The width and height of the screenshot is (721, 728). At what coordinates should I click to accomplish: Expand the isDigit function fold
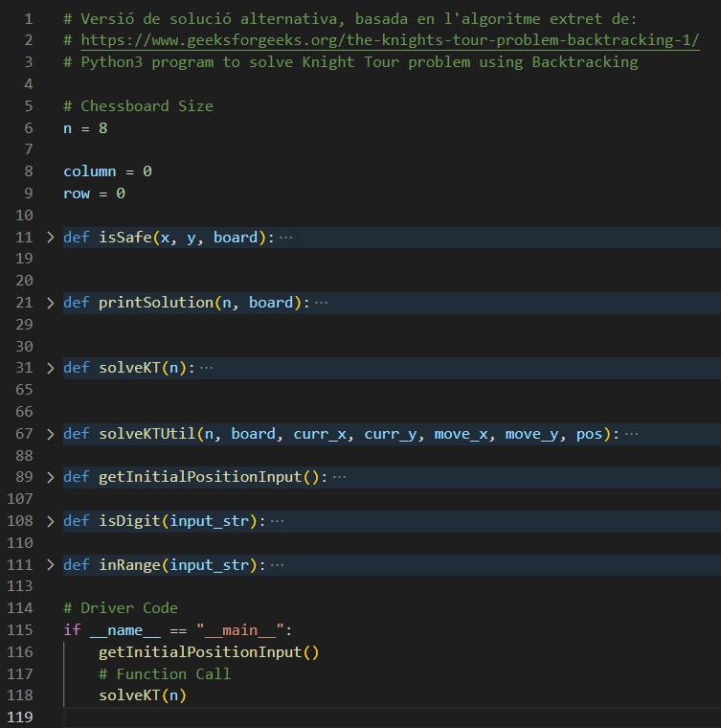tap(50, 521)
